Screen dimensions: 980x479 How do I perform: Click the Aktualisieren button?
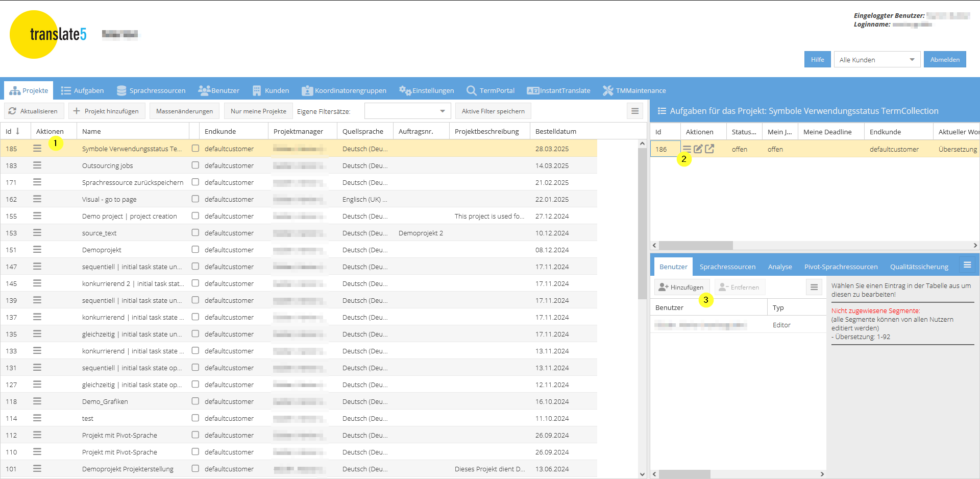pos(33,111)
